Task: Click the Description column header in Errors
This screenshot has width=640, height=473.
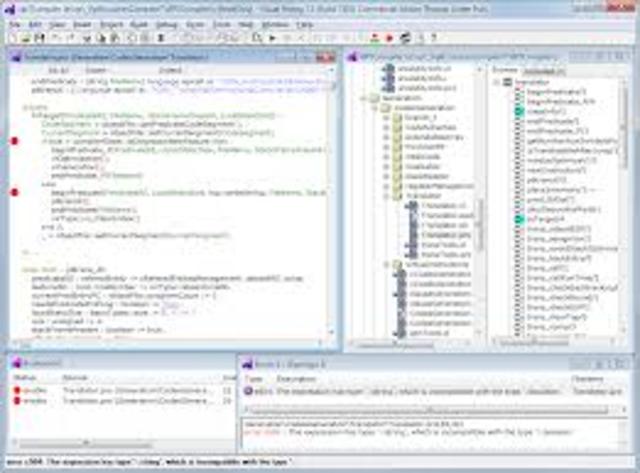Action: pyautogui.click(x=296, y=379)
